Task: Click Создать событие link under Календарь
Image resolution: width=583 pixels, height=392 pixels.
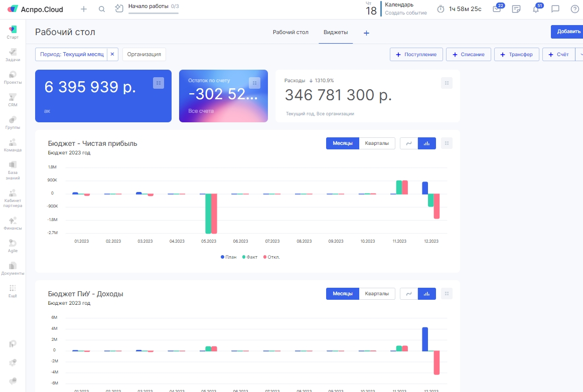Action: [x=405, y=13]
